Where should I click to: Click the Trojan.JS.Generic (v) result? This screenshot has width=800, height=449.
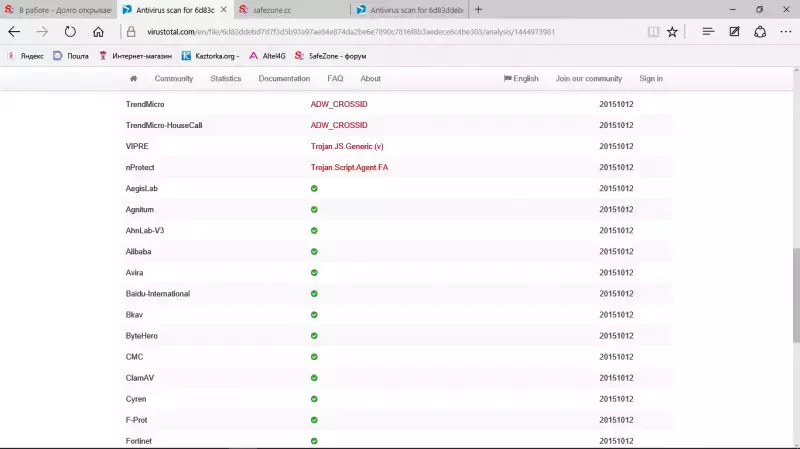(347, 146)
